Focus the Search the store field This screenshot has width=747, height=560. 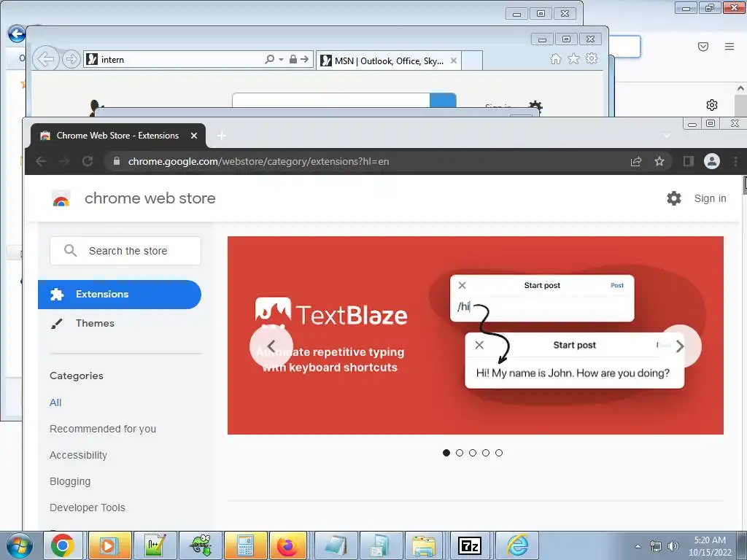click(125, 251)
